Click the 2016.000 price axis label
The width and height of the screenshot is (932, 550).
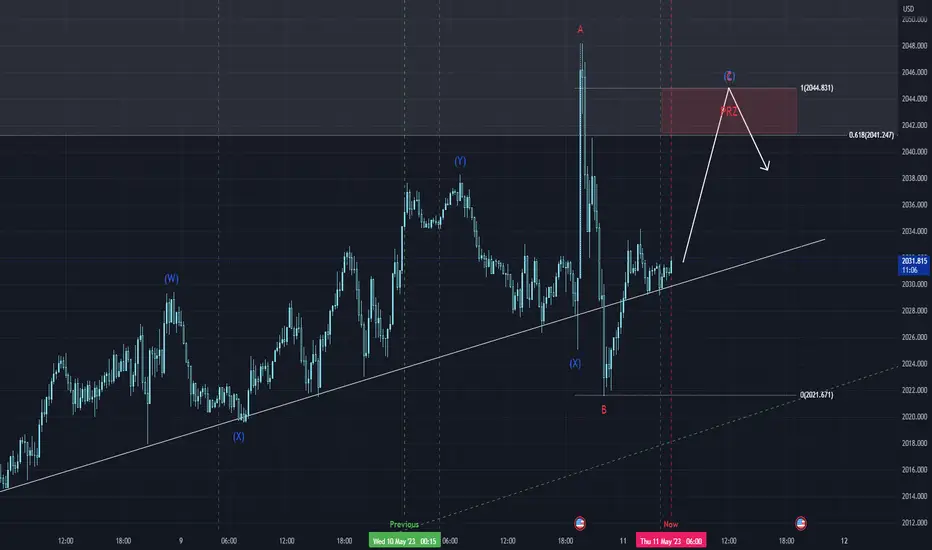tap(914, 470)
